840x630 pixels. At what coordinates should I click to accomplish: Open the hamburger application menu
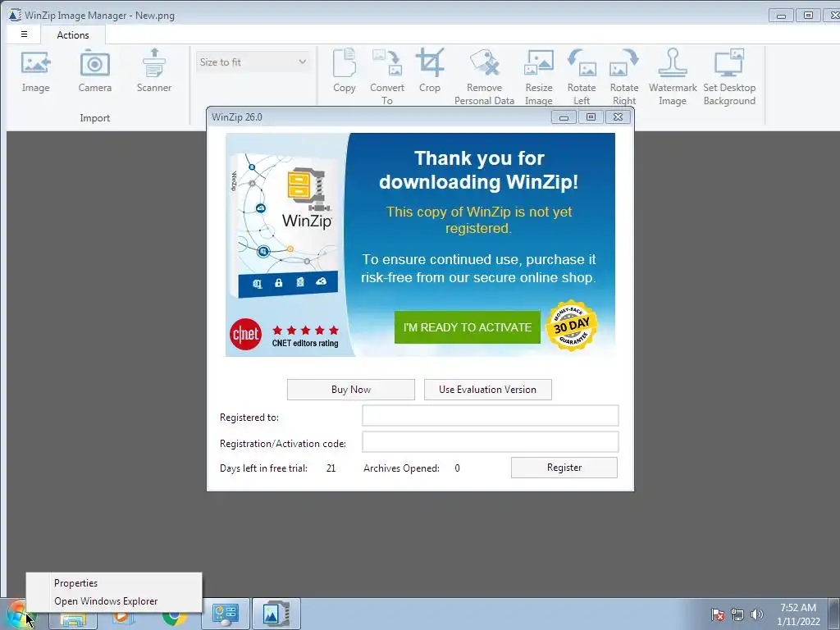pos(24,34)
